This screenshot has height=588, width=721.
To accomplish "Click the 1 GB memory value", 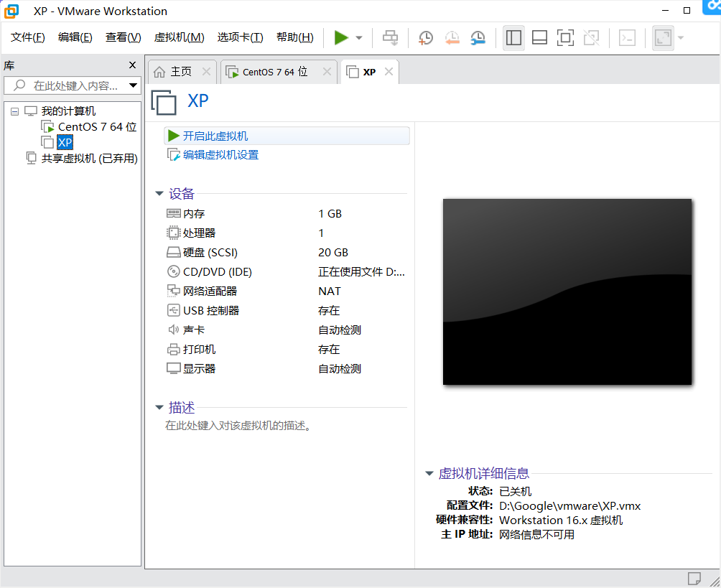I will 330,214.
